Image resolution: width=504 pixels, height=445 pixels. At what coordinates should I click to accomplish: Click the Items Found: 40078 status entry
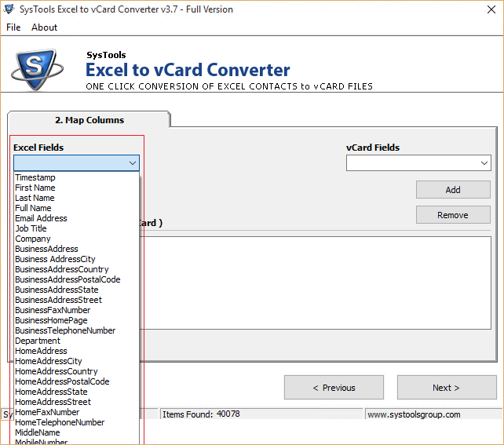pyautogui.click(x=201, y=414)
